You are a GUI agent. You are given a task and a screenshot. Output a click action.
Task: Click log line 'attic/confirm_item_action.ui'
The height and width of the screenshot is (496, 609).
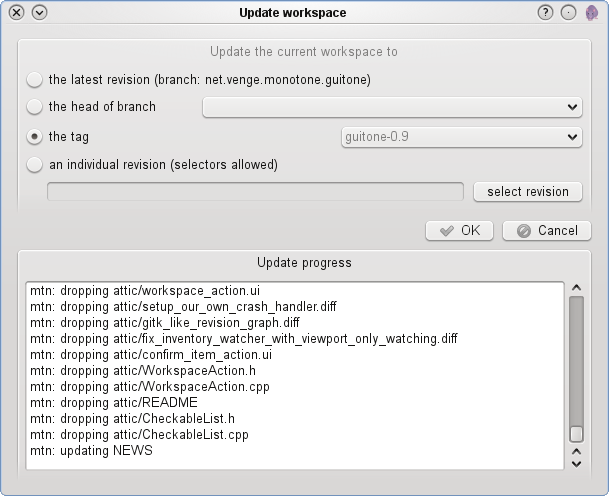pos(151,355)
